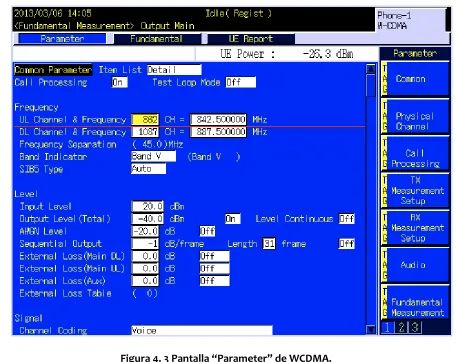The image size is (456, 362).
Task: Open the Channel Coding Voice field
Action: [x=202, y=330]
